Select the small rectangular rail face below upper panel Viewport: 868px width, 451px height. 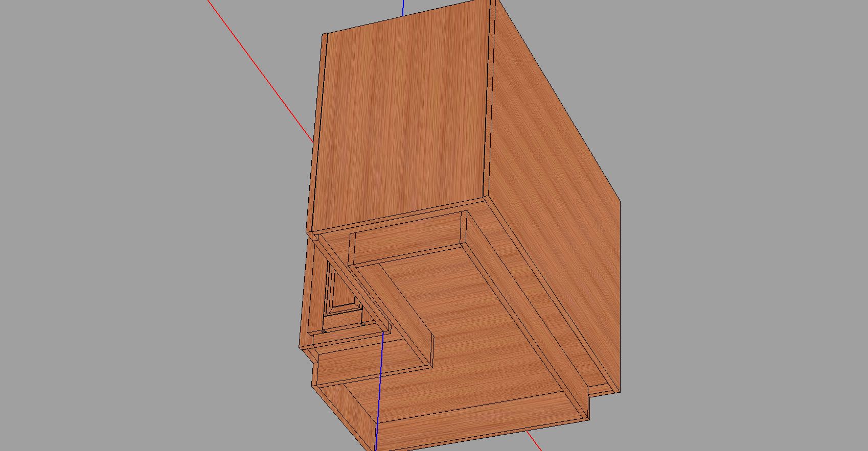pos(406,240)
